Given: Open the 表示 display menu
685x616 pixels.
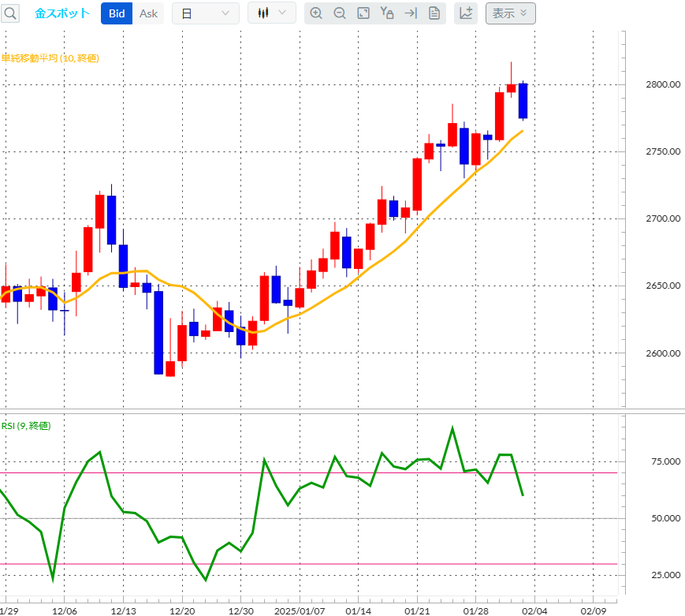Looking at the screenshot, I should tap(510, 13).
